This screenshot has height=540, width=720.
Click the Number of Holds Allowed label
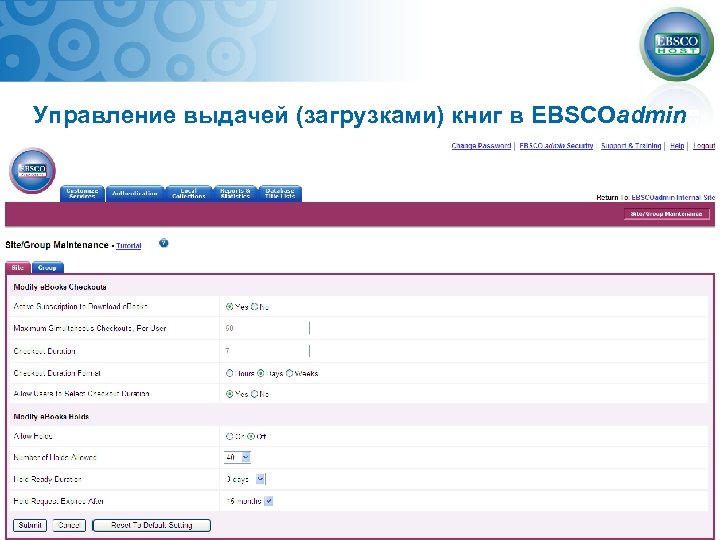[55, 457]
